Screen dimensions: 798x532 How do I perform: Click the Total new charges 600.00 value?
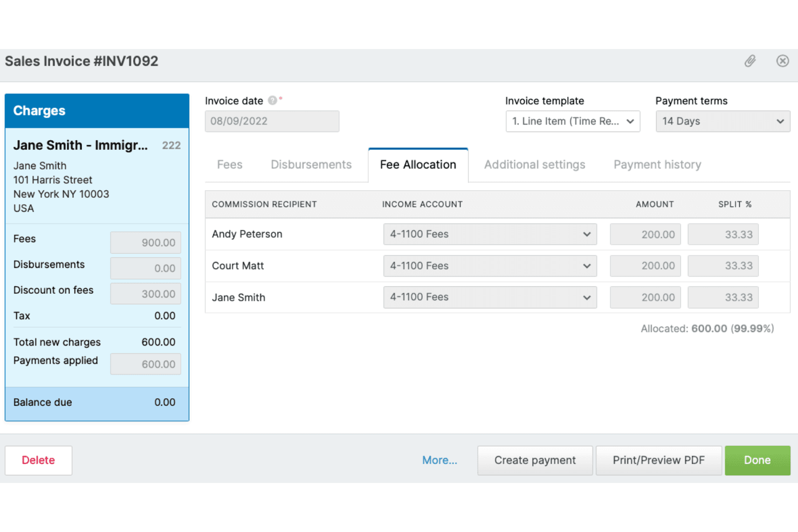159,342
